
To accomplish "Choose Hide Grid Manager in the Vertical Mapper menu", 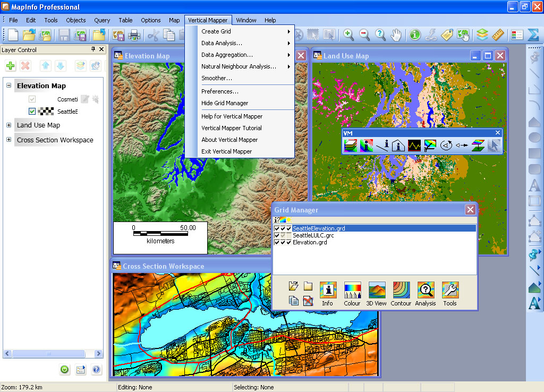I will (240, 103).
